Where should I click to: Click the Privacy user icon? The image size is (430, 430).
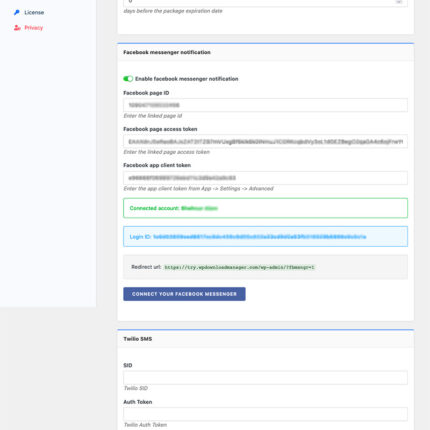click(x=17, y=28)
